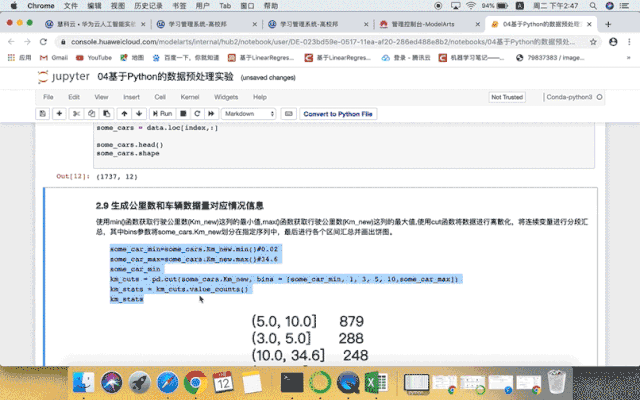The height and width of the screenshot is (400, 640).
Task: Open Launchpad rocket icon in the Dock
Action: coord(139,383)
